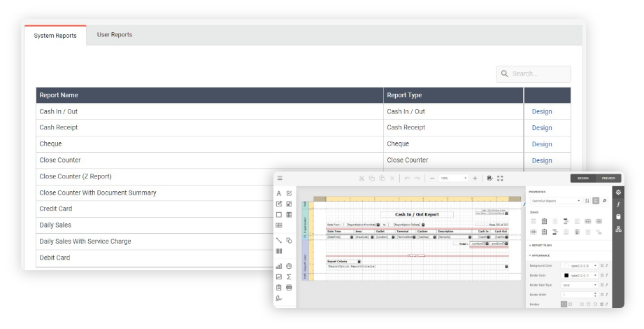Open the Border Dash Style dropdown
This screenshot has width=644, height=329.
(x=580, y=285)
